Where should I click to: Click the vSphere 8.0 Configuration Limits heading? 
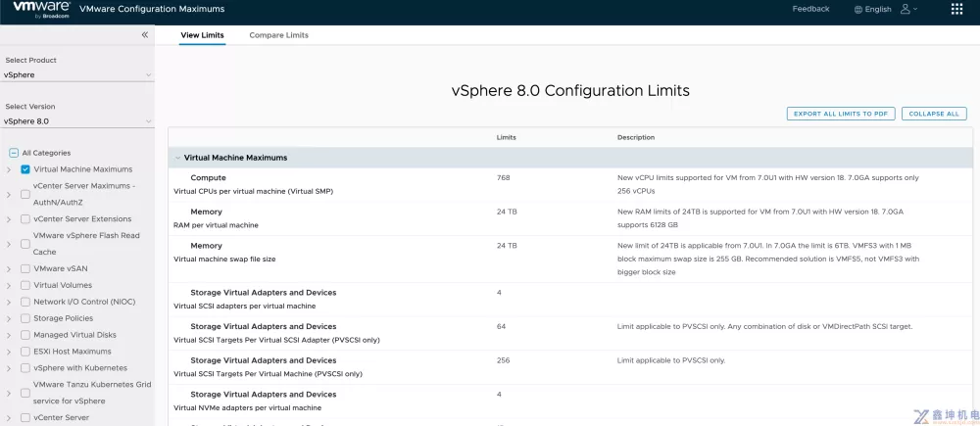570,90
